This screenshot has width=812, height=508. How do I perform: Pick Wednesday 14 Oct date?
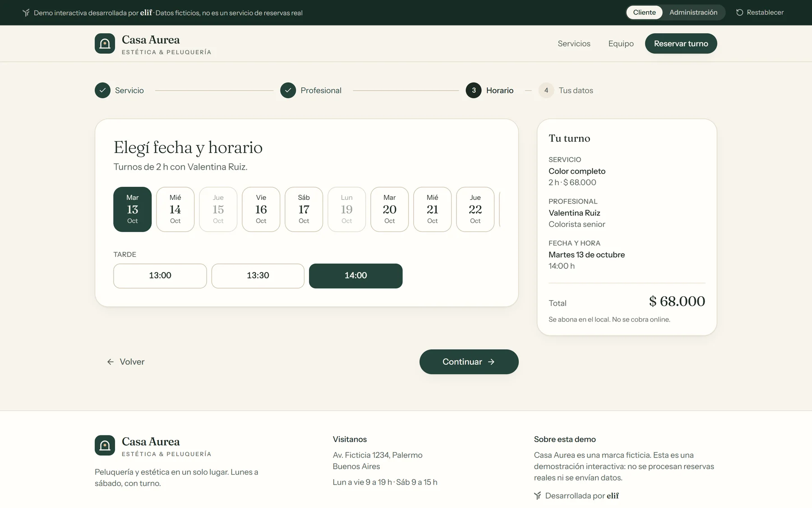[175, 209]
